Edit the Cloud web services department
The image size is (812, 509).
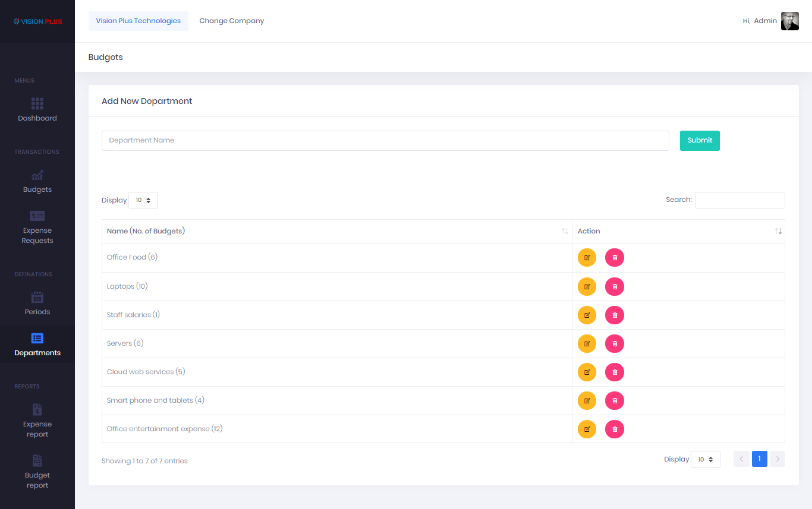click(587, 372)
